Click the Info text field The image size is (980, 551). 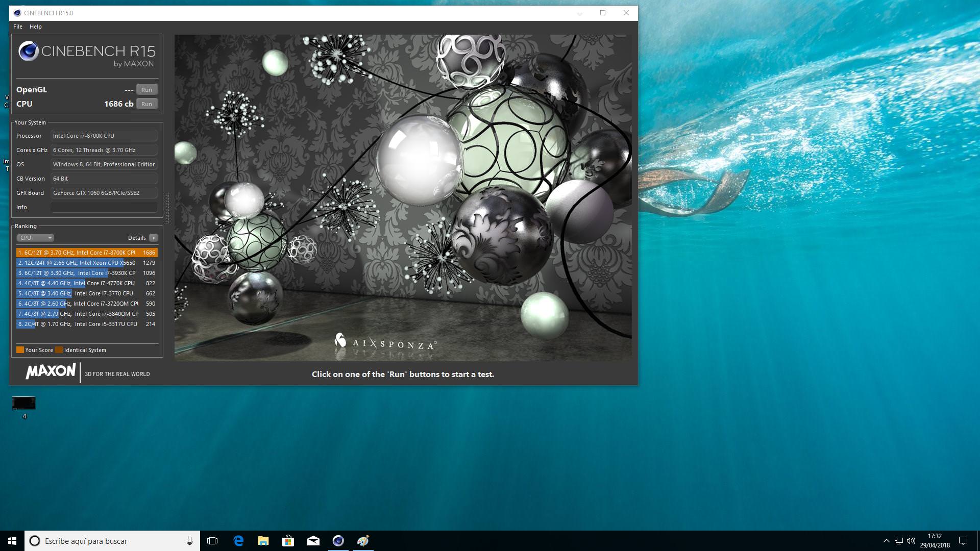pos(104,207)
